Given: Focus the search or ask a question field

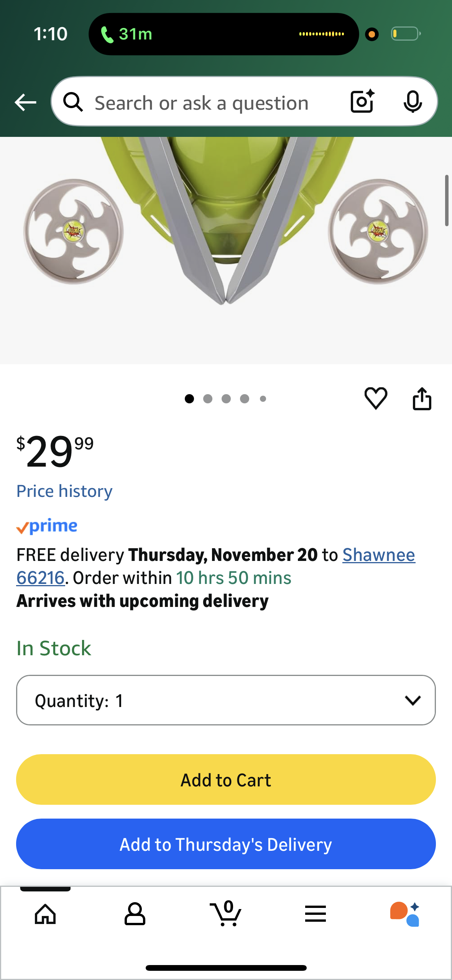Looking at the screenshot, I should pyautogui.click(x=201, y=103).
